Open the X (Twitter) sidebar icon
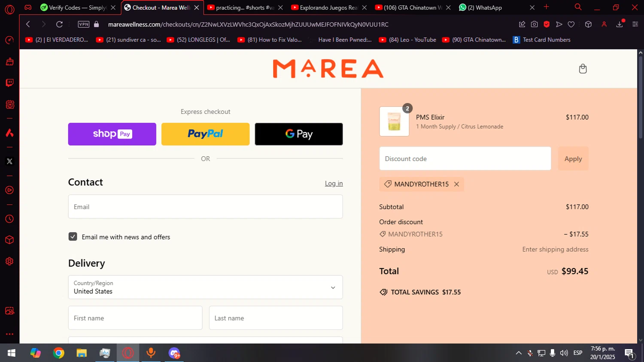 (9, 161)
